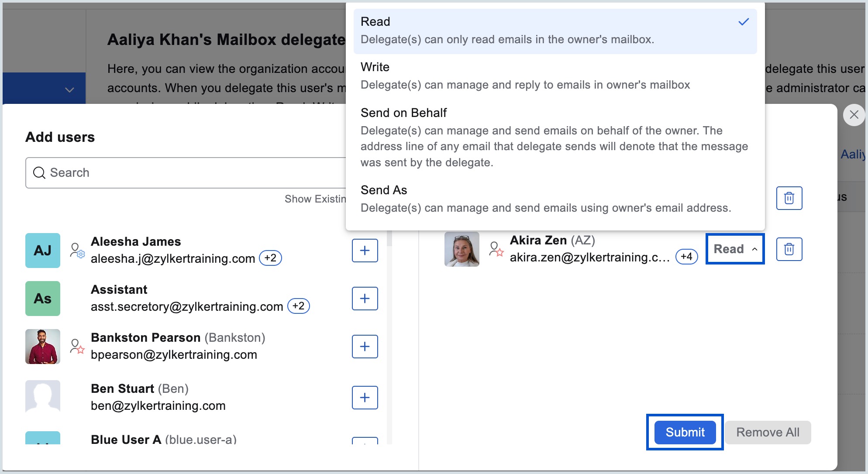Image resolution: width=868 pixels, height=474 pixels.
Task: Add Bankston Pearson with plus icon
Action: (365, 347)
